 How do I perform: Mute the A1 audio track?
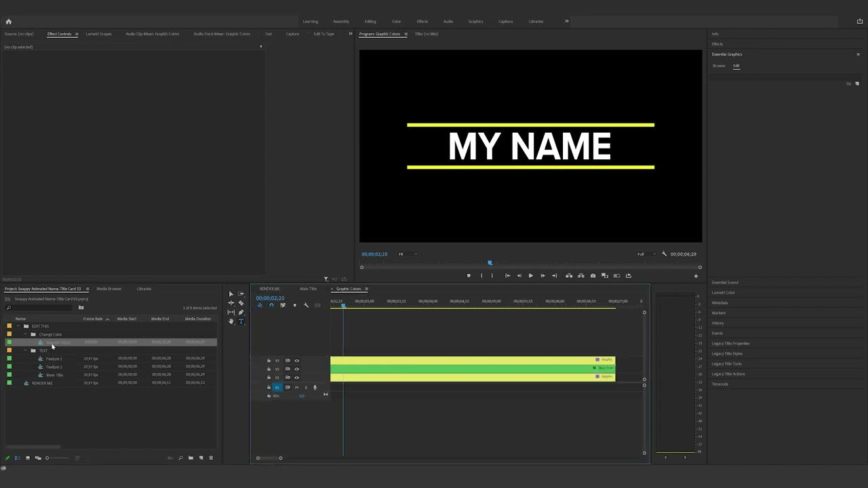[x=298, y=387]
